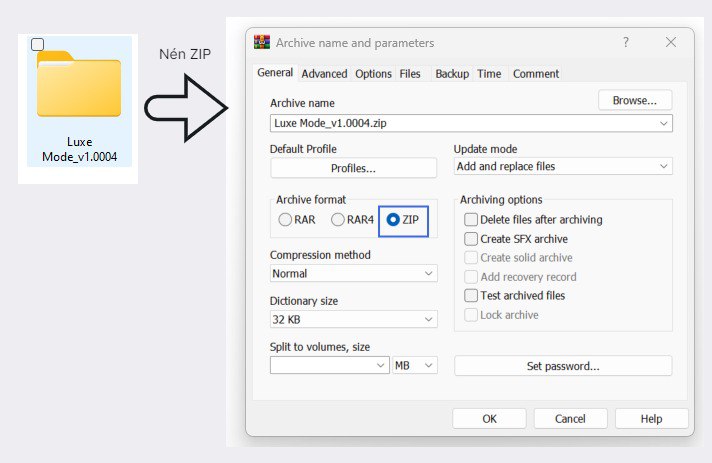Viewport: 712px width, 463px height.
Task: Toggle Test archived files checkbox
Action: 472,296
